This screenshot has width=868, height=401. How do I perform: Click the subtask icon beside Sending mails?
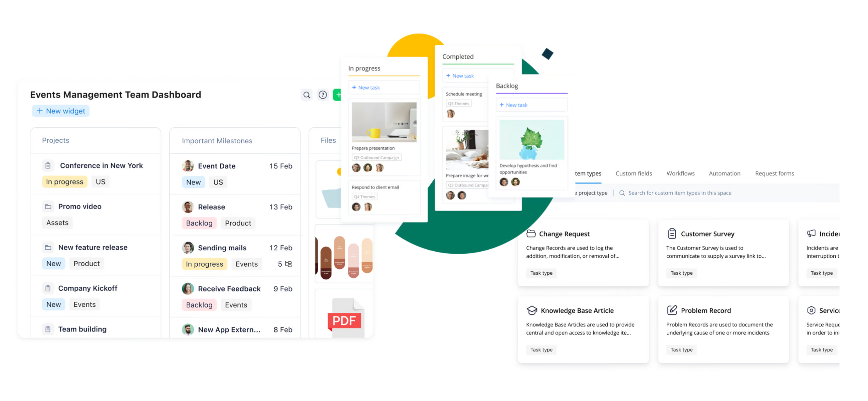click(288, 264)
